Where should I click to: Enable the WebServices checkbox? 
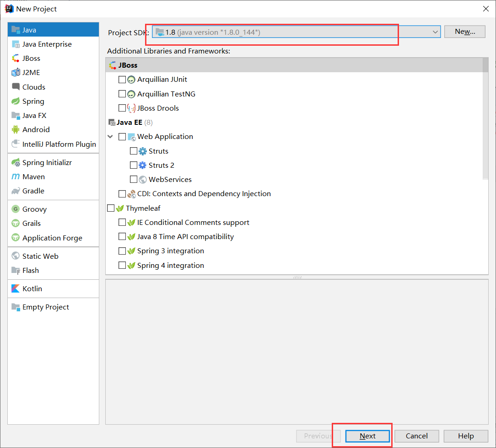[x=134, y=180]
